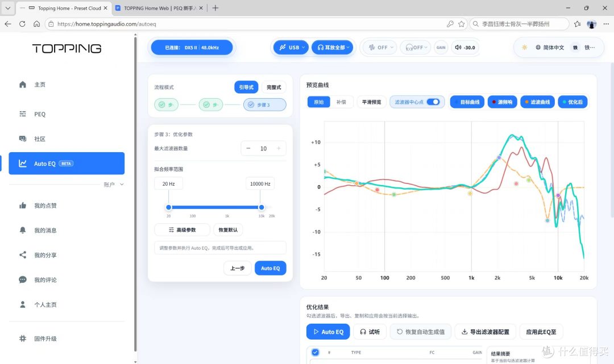Click the 试听 audition button
The height and width of the screenshot is (364, 614).
[x=370, y=332]
